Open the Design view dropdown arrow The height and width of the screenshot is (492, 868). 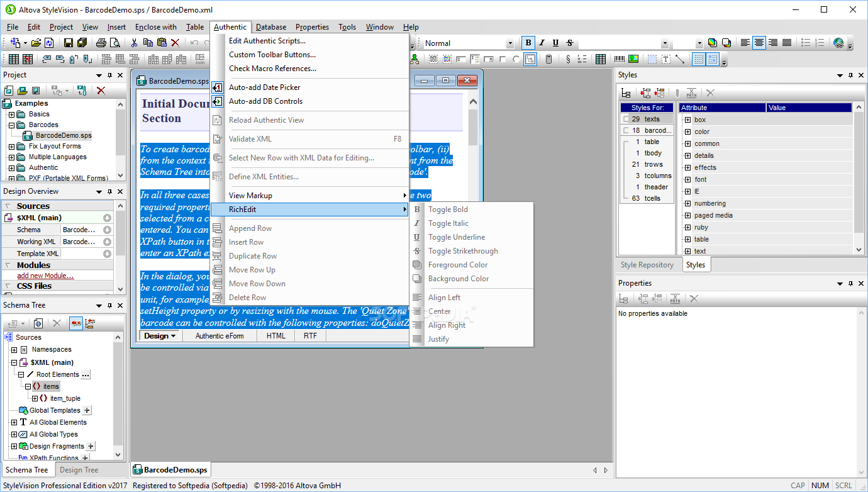174,336
